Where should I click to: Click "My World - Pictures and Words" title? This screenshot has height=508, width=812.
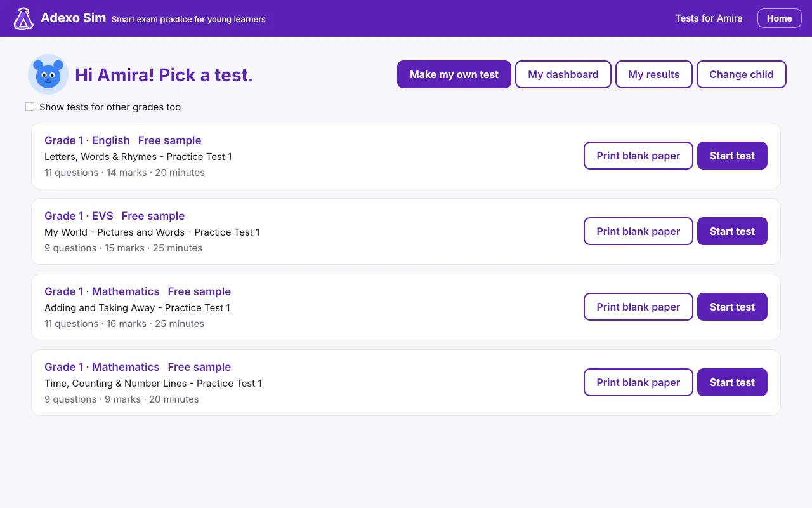[115, 232]
